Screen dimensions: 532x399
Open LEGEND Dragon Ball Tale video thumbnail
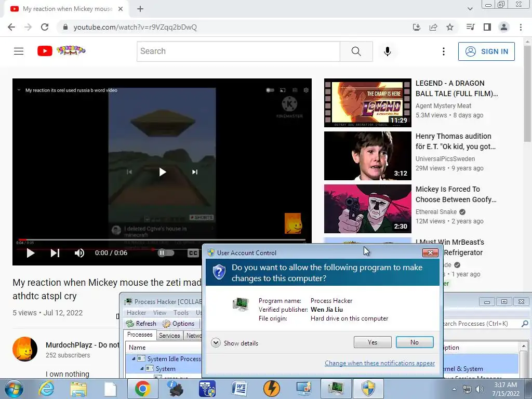[368, 103]
